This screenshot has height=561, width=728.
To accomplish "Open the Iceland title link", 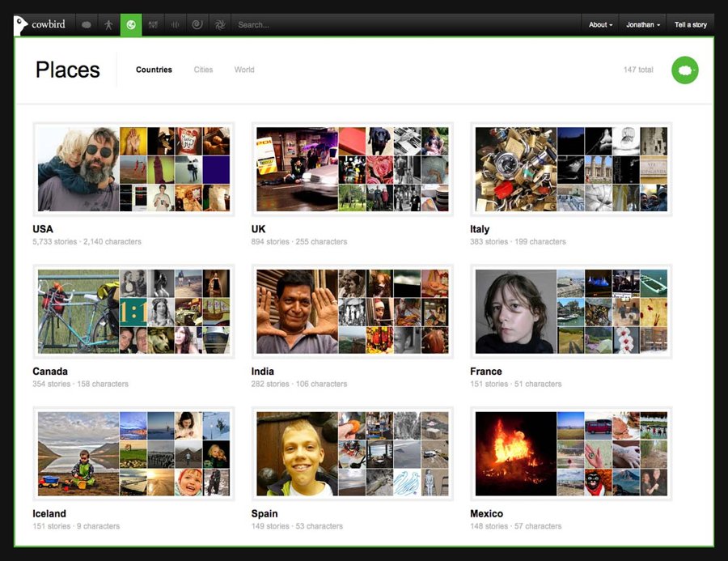I will pos(49,514).
